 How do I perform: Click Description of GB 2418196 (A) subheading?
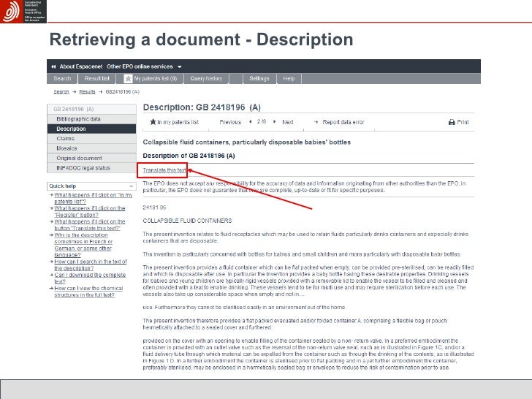click(189, 156)
